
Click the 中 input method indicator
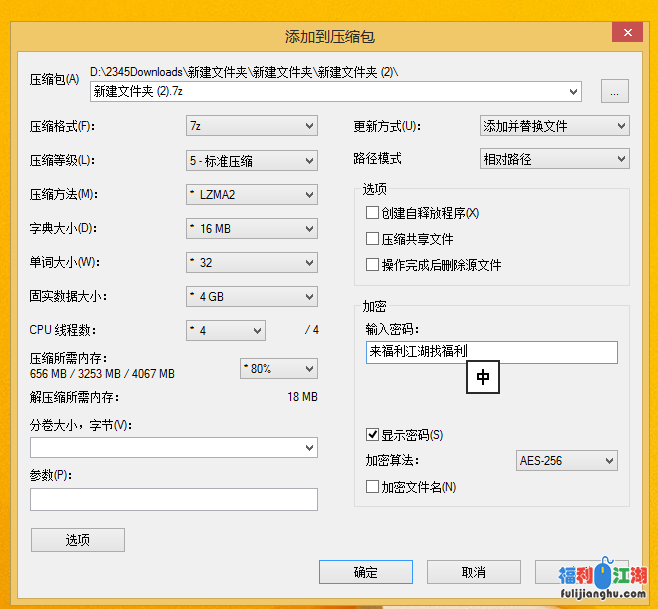click(483, 377)
